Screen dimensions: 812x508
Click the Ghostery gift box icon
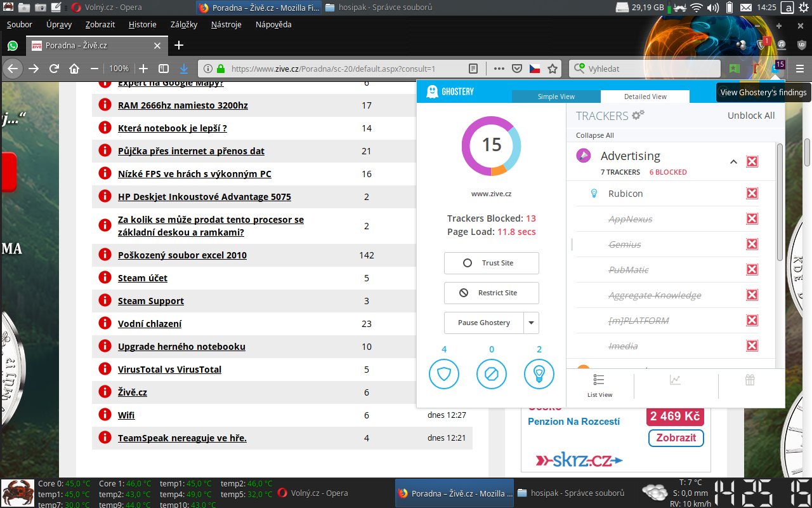pos(750,380)
